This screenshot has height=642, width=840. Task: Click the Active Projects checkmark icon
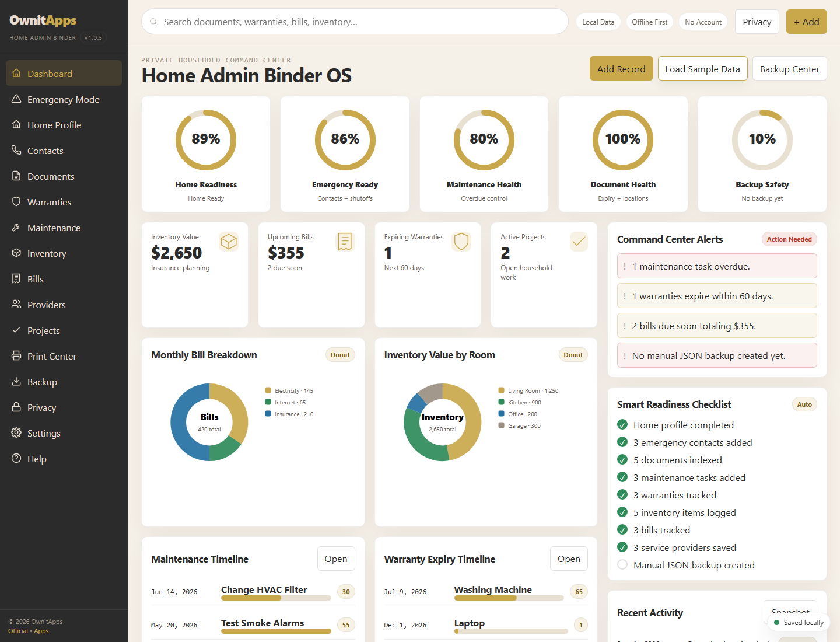click(578, 242)
